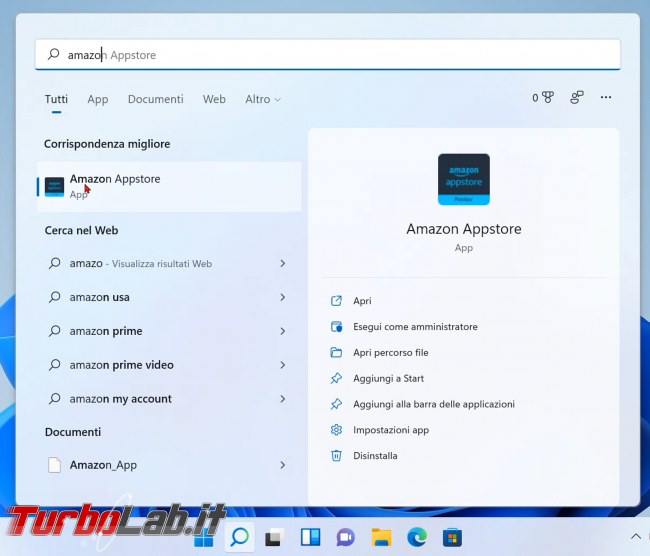
Task: Click the trash icon for Disinstalla
Action: (336, 456)
